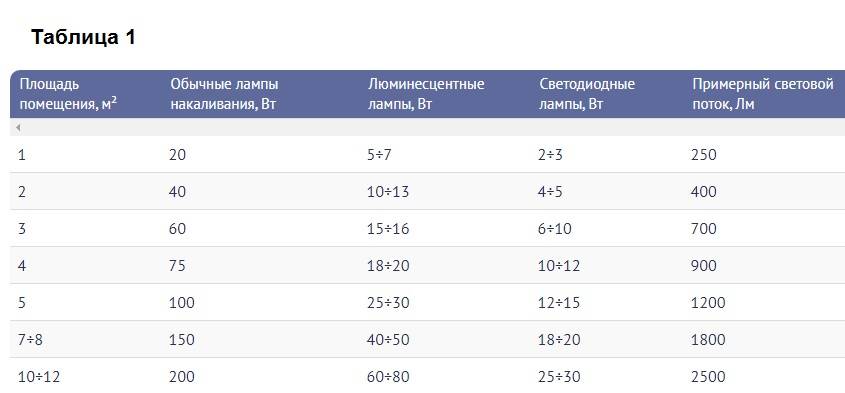The width and height of the screenshot is (845, 393).
Task: Select the "Светодиодные лампы, Вт" column header
Action: point(587,94)
